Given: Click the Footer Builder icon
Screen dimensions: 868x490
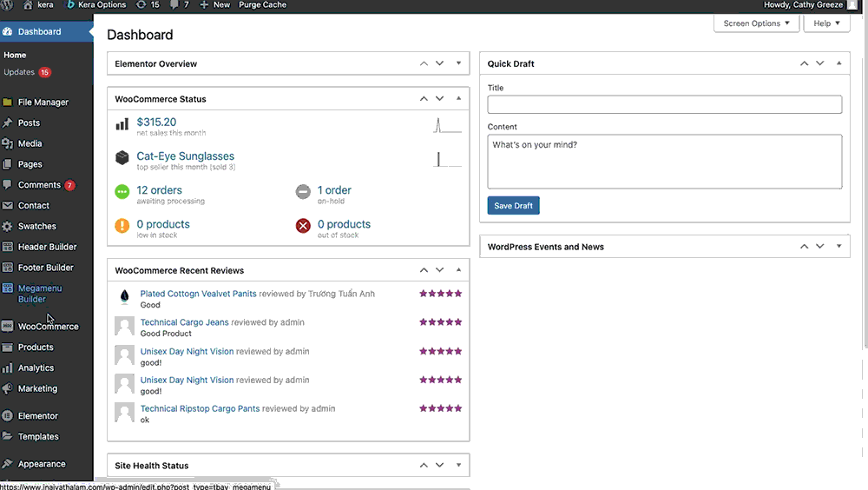Looking at the screenshot, I should [x=7, y=268].
